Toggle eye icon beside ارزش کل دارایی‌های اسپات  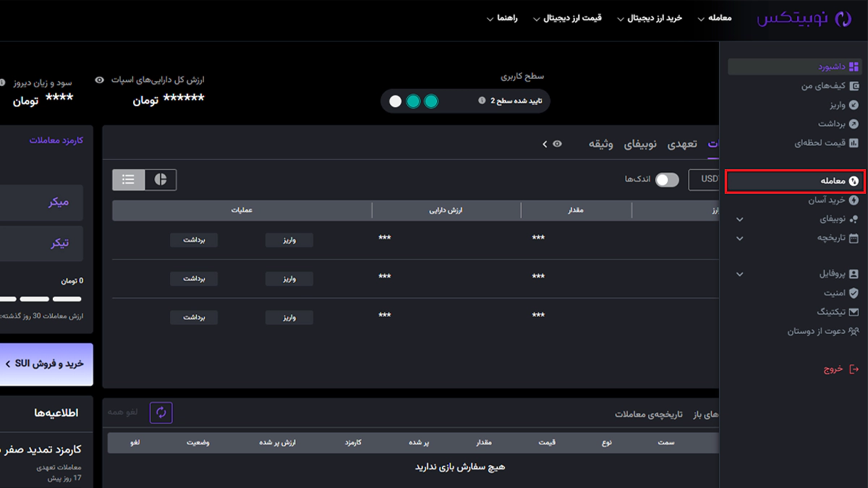coord(100,80)
